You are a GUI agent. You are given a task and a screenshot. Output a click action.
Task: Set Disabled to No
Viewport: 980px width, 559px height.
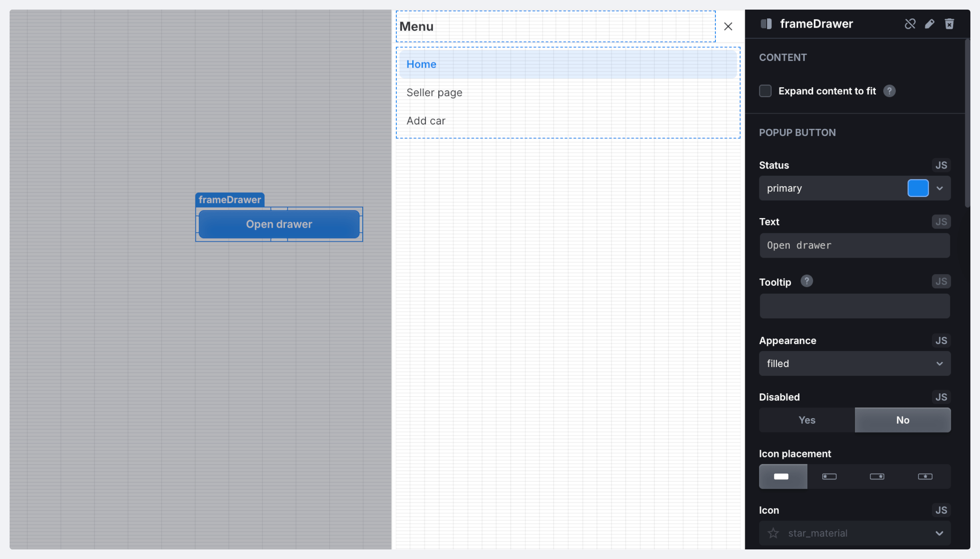pyautogui.click(x=902, y=420)
